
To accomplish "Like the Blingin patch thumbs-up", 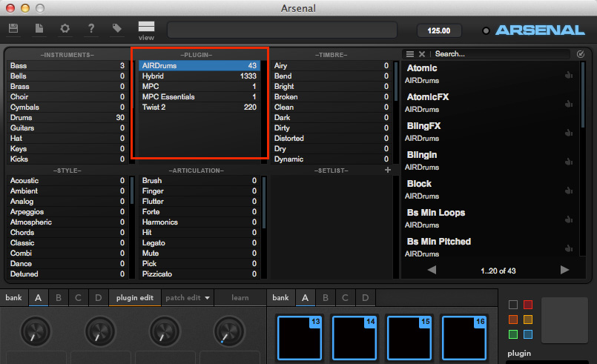I will pos(569,162).
